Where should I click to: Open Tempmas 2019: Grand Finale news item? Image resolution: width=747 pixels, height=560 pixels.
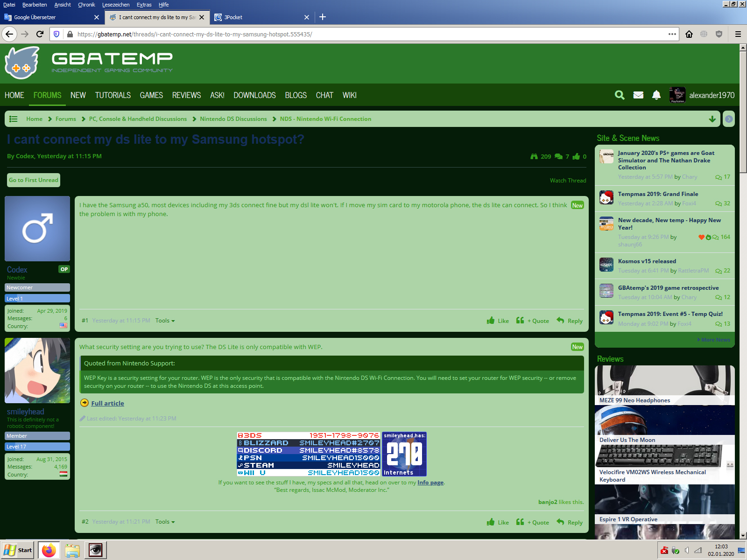(x=658, y=194)
